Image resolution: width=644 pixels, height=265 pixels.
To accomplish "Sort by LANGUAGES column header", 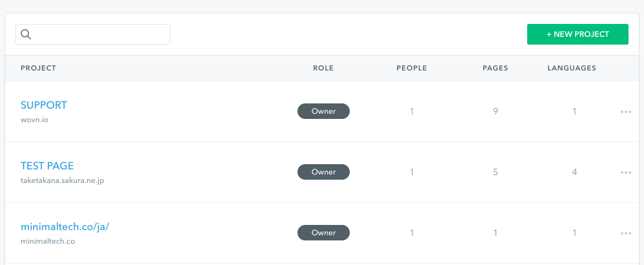I will [572, 68].
